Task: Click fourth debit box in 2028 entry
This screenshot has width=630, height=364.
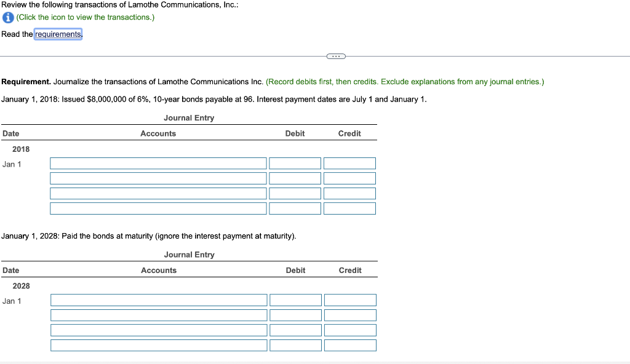Action: tap(296, 345)
